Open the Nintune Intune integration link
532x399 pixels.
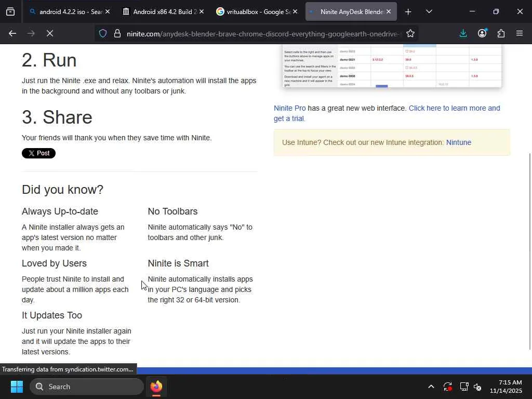(458, 142)
